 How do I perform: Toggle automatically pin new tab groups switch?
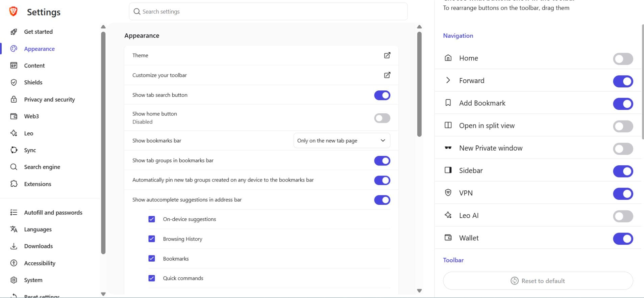pos(382,180)
